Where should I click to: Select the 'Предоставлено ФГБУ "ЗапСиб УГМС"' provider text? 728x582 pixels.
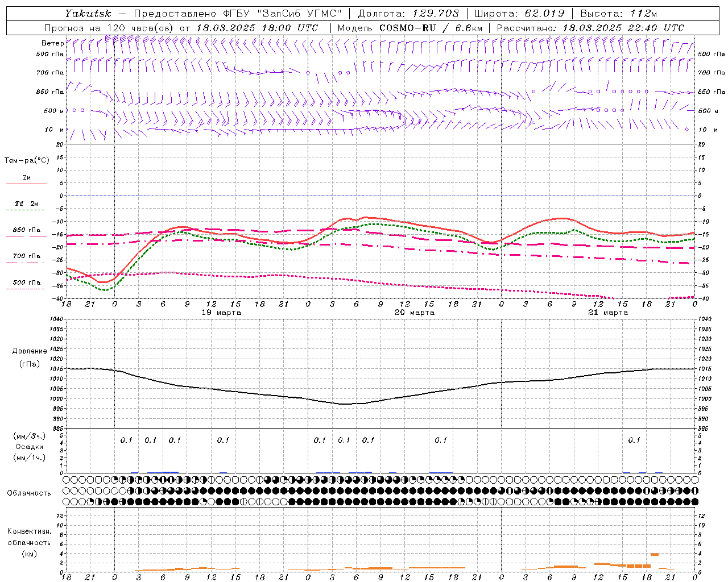[x=238, y=13]
